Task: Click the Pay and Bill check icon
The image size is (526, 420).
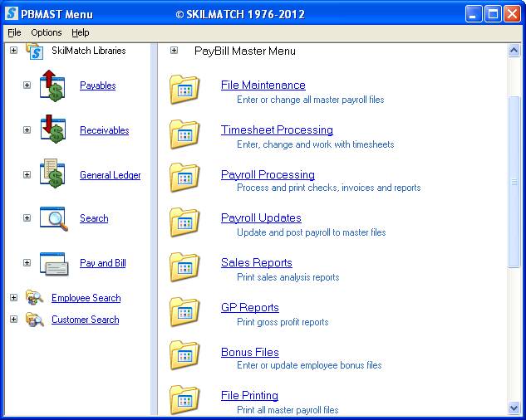Action: pos(54,264)
